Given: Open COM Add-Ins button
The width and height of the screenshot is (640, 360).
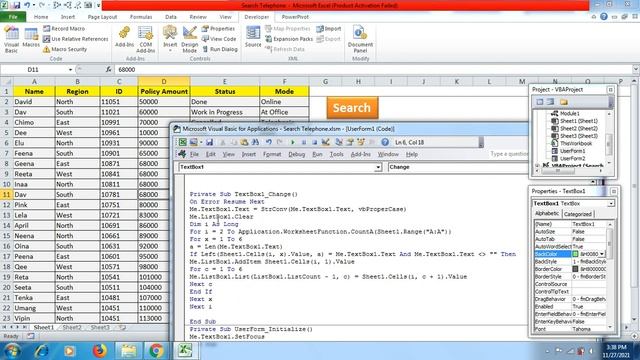Looking at the screenshot, I should click(146, 39).
